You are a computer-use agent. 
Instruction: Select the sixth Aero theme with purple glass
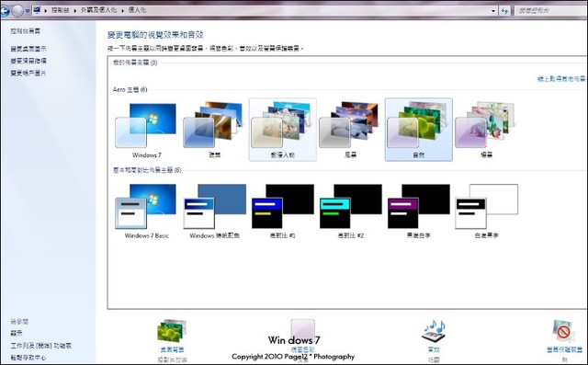coord(486,130)
